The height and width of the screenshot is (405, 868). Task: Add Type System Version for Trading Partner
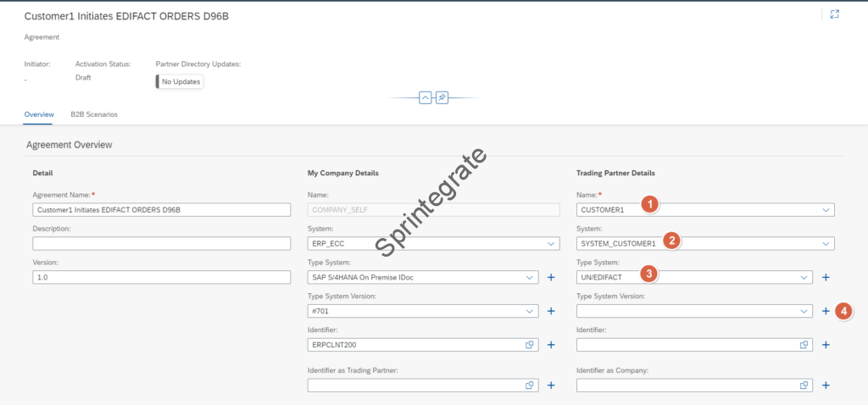tap(826, 311)
